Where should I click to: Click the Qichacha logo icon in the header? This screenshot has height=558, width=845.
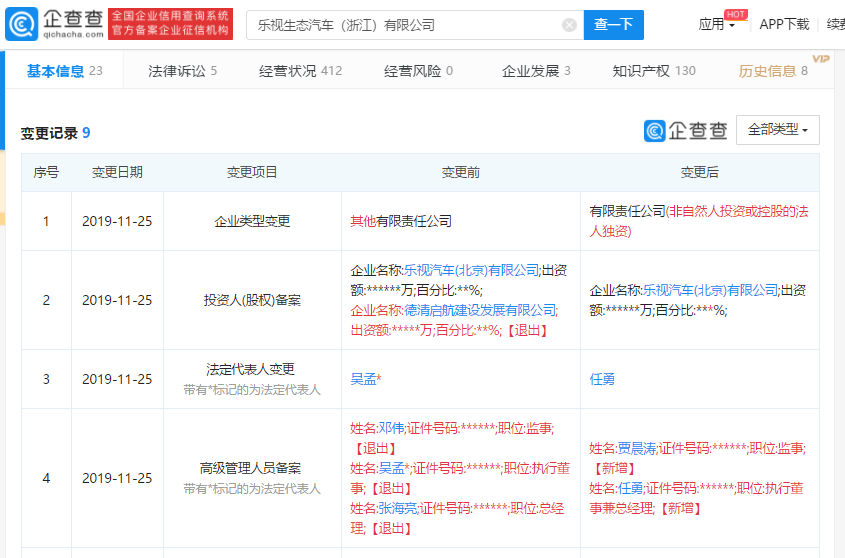point(22,24)
